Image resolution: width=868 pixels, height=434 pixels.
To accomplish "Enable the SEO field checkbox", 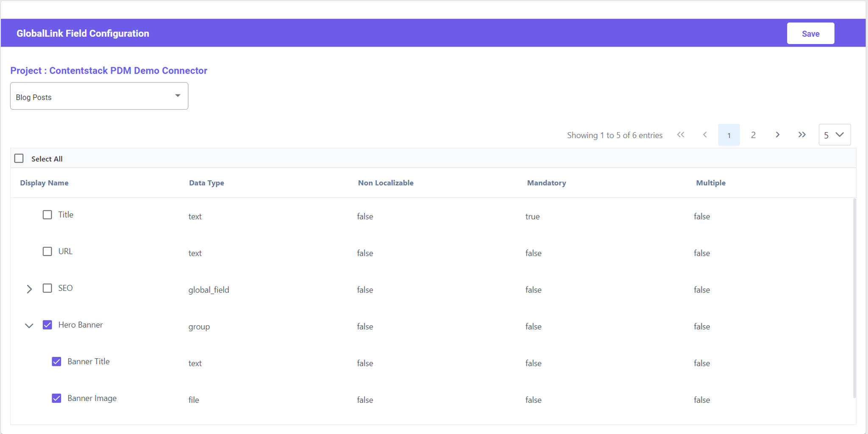I will click(47, 288).
